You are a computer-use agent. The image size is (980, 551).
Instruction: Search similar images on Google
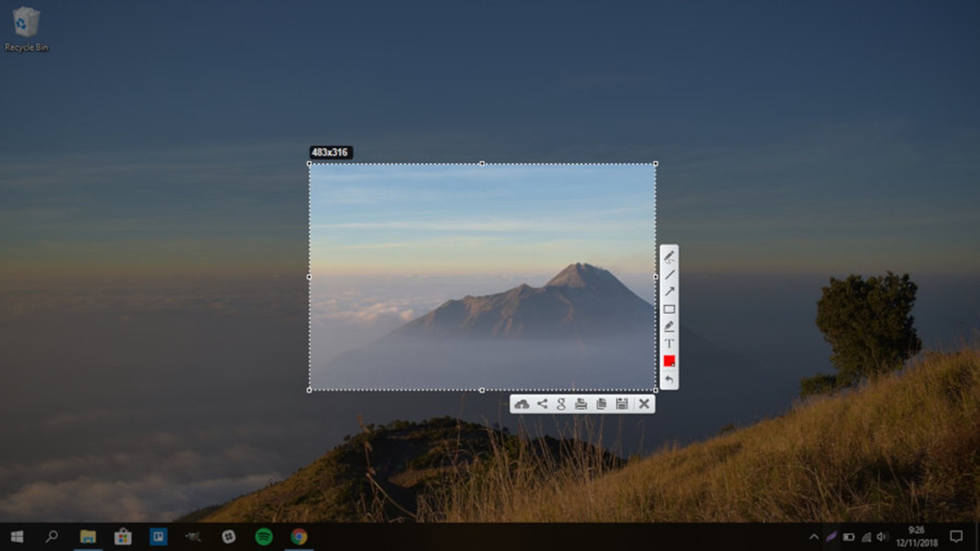tap(561, 404)
